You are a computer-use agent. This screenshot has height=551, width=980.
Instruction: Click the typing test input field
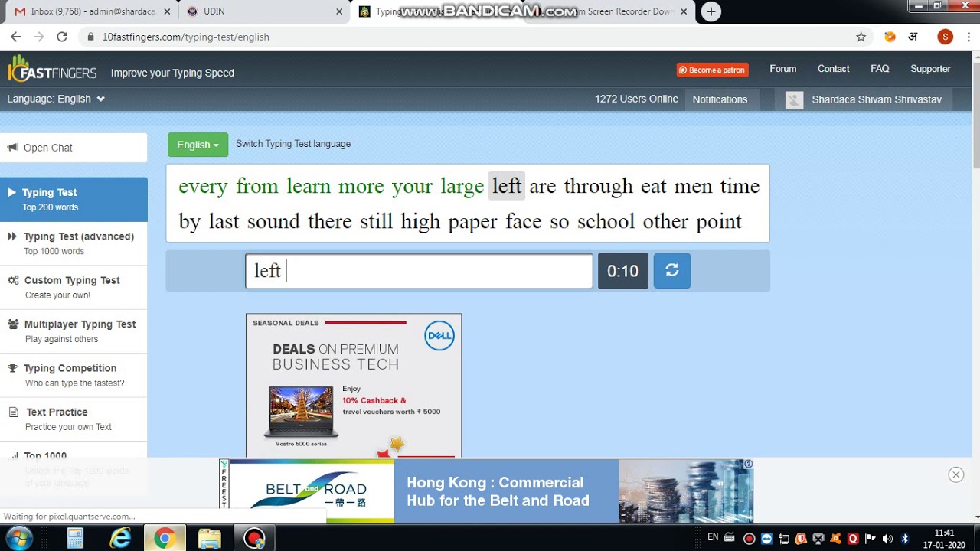click(419, 271)
